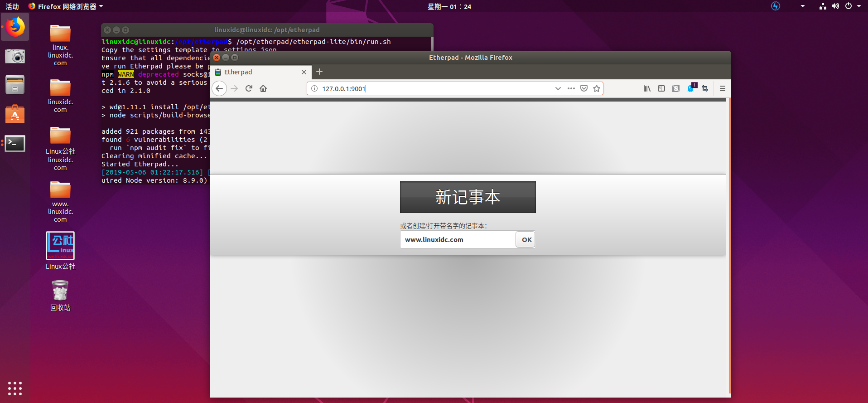Click the yellow WARN text in terminal
The height and width of the screenshot is (403, 868).
coord(126,74)
